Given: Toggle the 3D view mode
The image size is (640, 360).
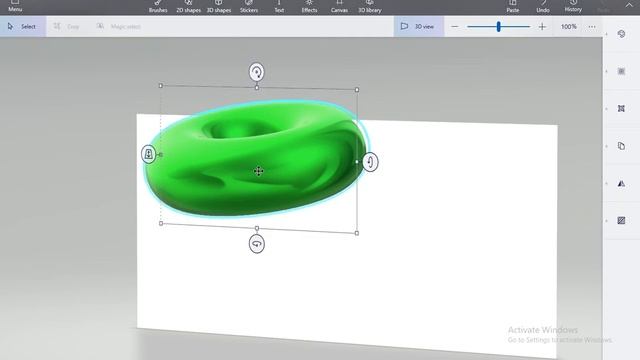Looking at the screenshot, I should (x=418, y=27).
